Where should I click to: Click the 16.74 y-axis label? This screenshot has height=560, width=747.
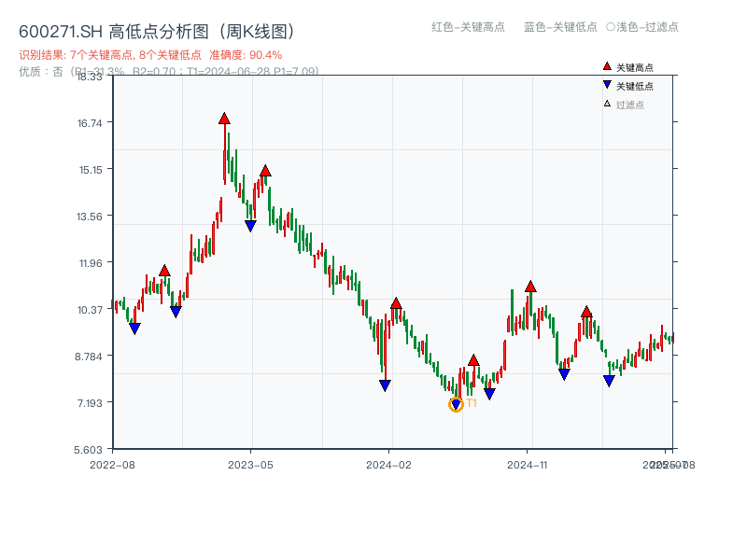[90, 123]
